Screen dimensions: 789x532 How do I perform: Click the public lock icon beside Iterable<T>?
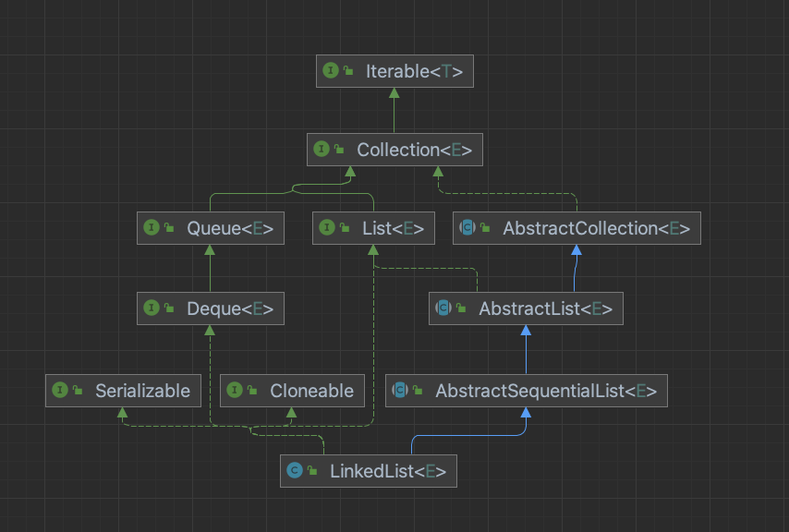[x=348, y=70]
